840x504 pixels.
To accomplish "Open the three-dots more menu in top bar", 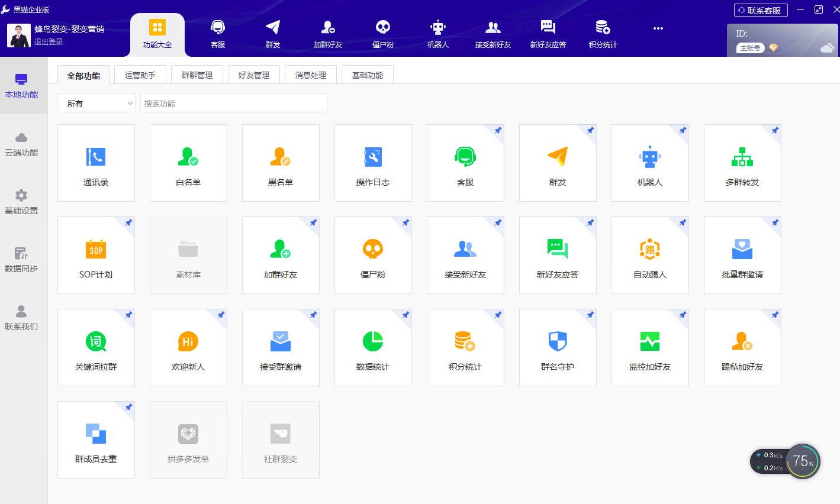I will (x=658, y=28).
